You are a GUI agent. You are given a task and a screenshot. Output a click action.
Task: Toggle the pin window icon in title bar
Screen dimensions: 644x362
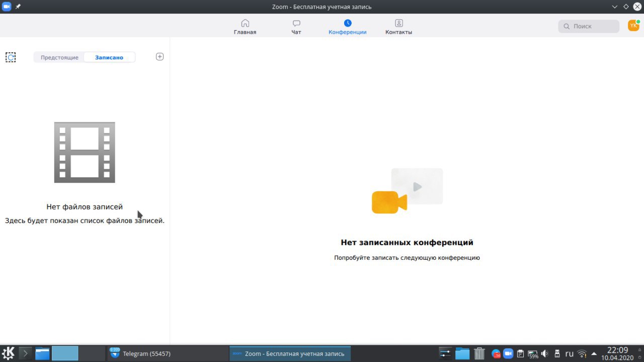18,7
